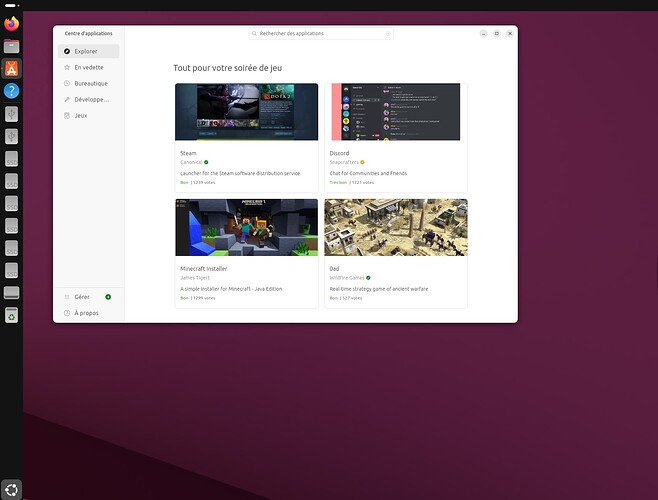Click the star badge next to Snapcrafters

[x=362, y=162]
